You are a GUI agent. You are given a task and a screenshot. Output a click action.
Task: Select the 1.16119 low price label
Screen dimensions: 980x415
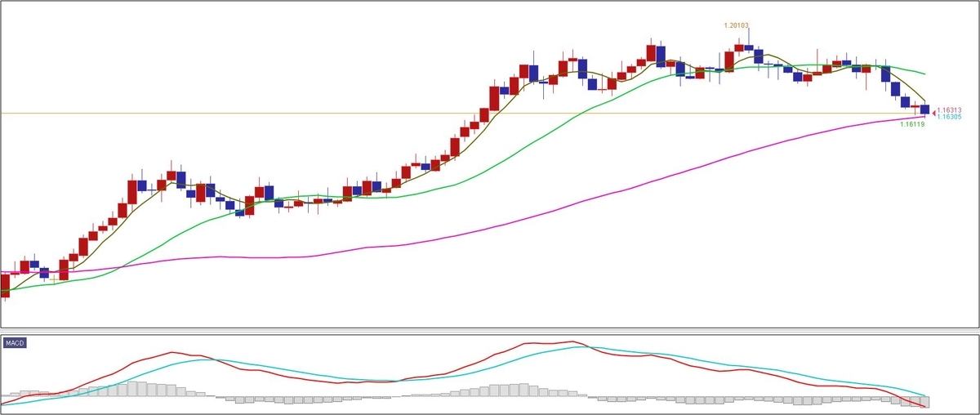[912, 124]
